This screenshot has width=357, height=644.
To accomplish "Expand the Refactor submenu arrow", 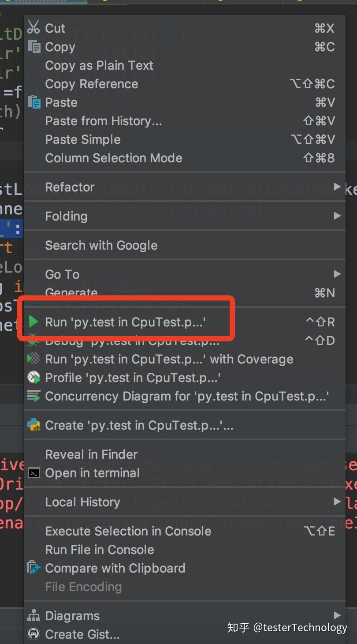I will 337,187.
